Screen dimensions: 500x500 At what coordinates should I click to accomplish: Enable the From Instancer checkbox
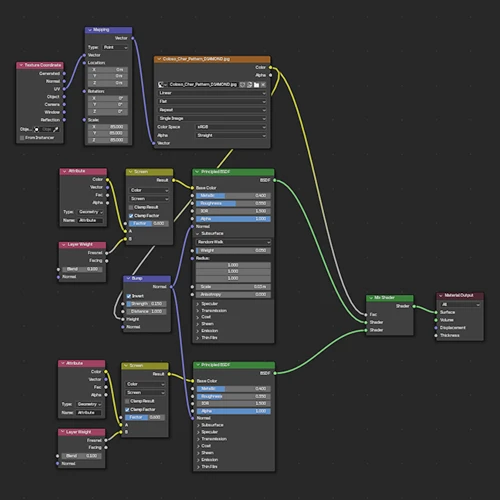pos(22,138)
